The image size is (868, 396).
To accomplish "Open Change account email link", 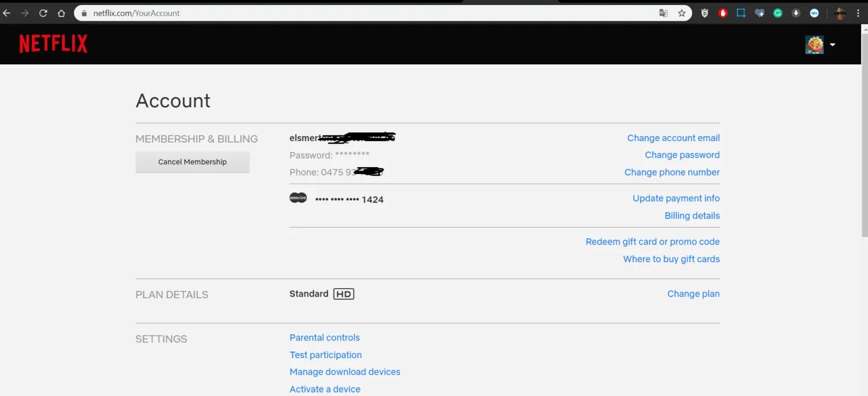I will tap(673, 138).
